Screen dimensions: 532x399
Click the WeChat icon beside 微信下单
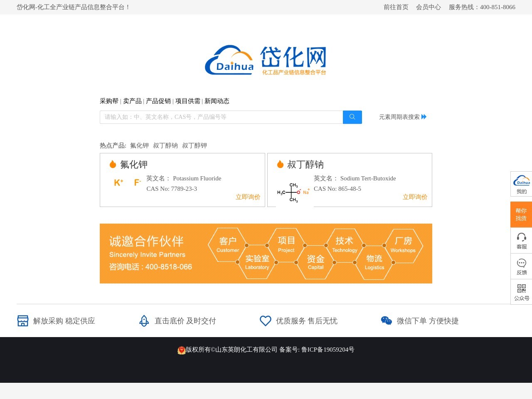(x=387, y=320)
